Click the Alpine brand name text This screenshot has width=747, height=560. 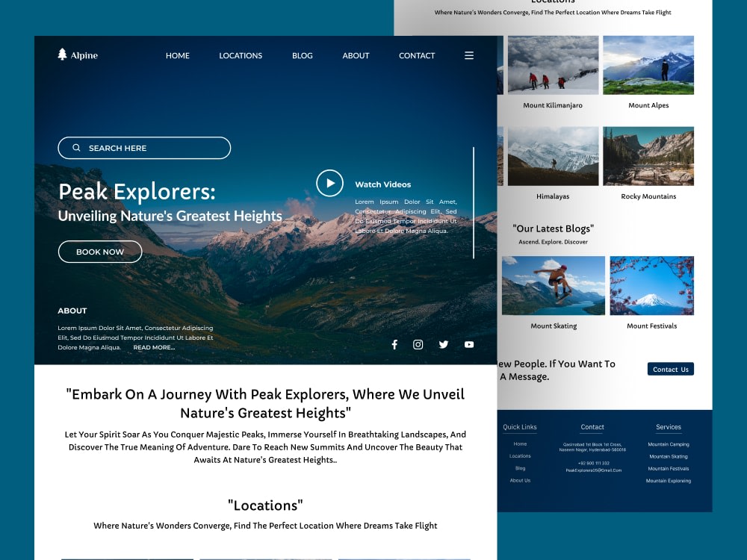[84, 56]
